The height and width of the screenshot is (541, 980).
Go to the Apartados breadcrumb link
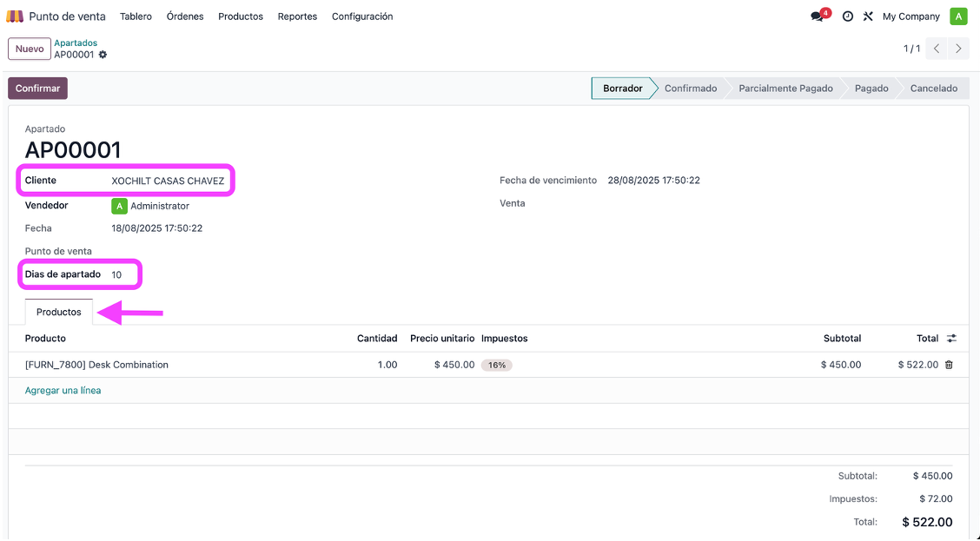[x=76, y=43]
